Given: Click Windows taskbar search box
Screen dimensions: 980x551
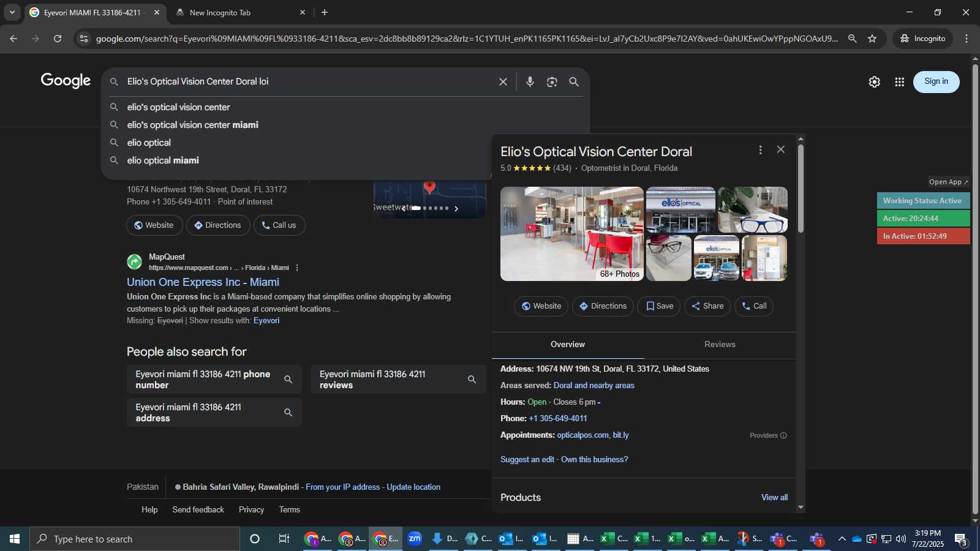Looking at the screenshot, I should pyautogui.click(x=135, y=539).
